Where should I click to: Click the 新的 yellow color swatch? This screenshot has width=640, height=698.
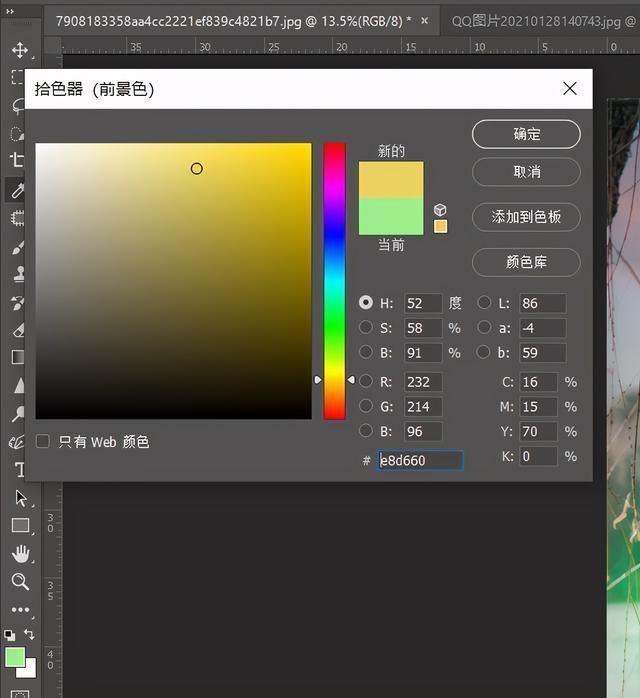[x=391, y=180]
